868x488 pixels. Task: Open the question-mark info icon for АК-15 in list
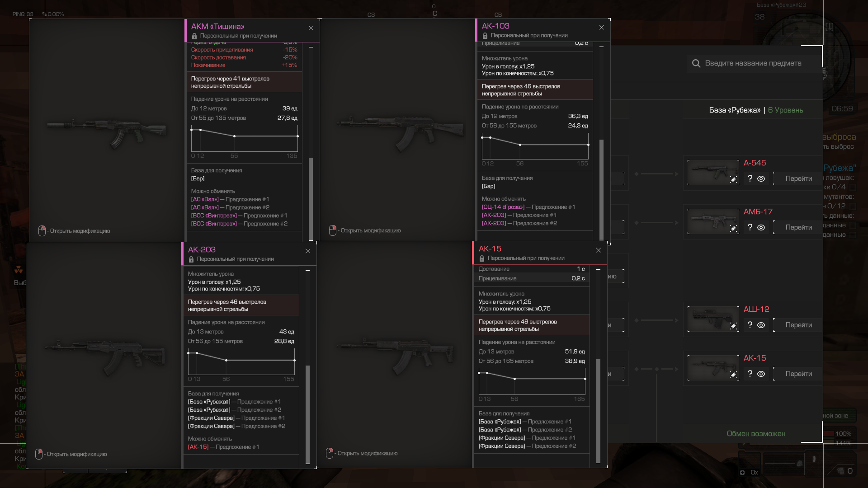pyautogui.click(x=750, y=374)
